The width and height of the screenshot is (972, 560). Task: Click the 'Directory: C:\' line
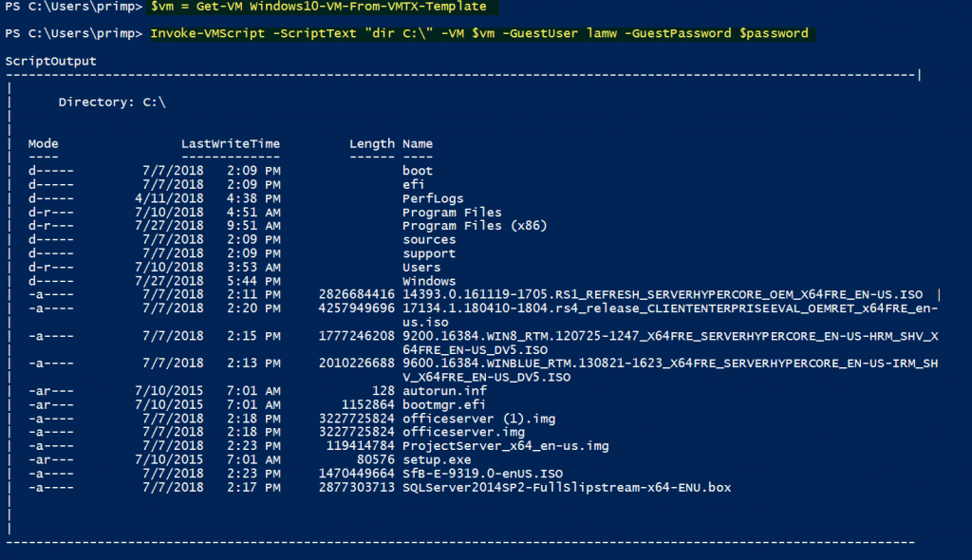click(x=112, y=102)
